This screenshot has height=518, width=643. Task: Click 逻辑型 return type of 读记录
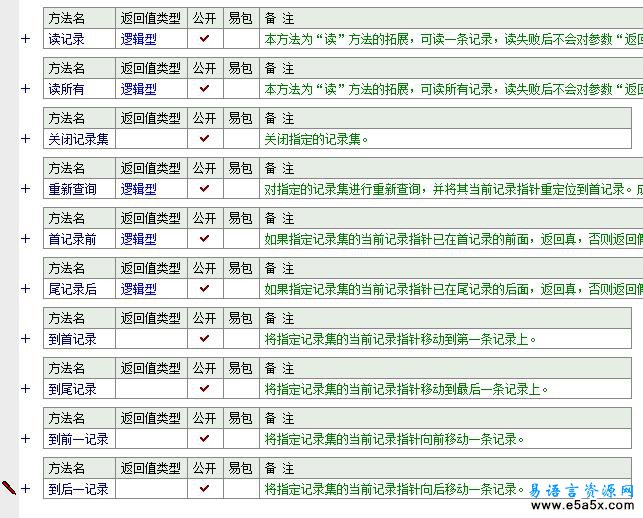pos(139,39)
